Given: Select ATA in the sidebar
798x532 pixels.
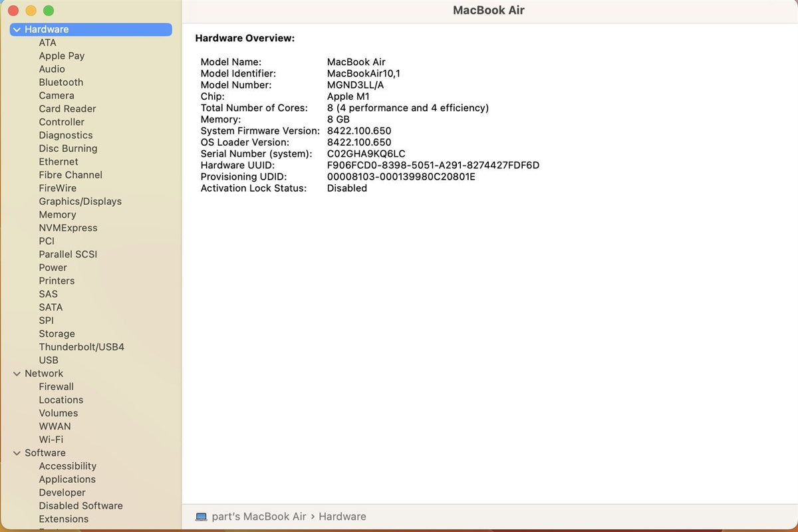Looking at the screenshot, I should (x=48, y=43).
